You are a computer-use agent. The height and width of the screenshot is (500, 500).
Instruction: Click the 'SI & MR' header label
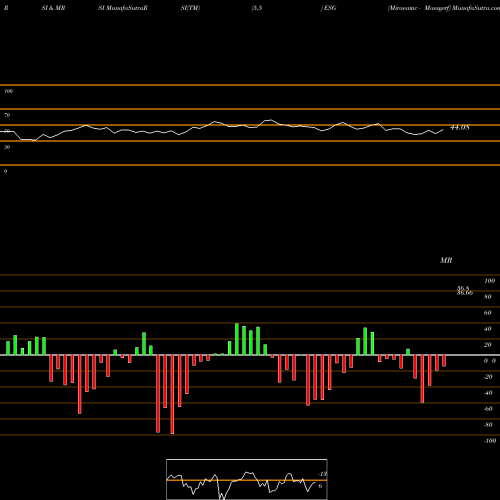click(53, 8)
